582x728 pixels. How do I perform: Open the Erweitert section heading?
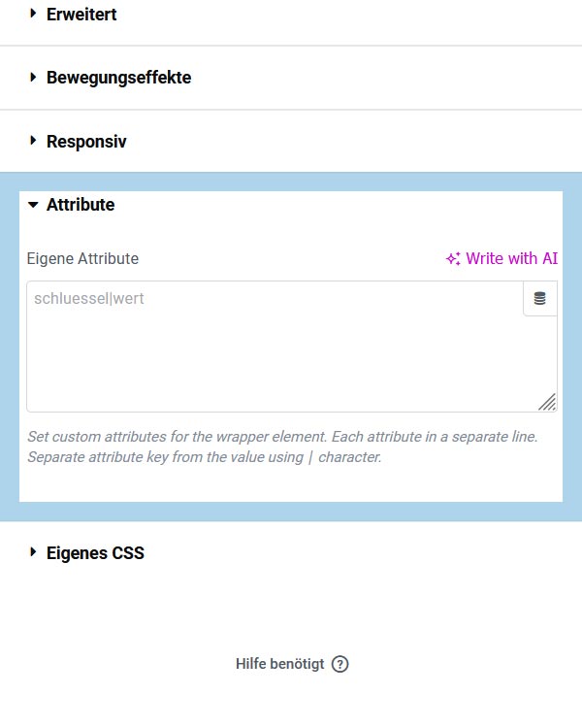click(x=81, y=15)
